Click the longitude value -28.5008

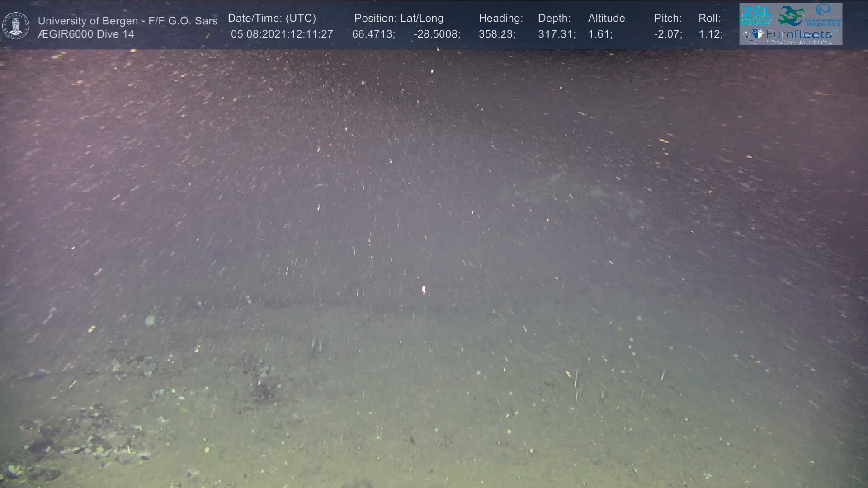coord(436,34)
